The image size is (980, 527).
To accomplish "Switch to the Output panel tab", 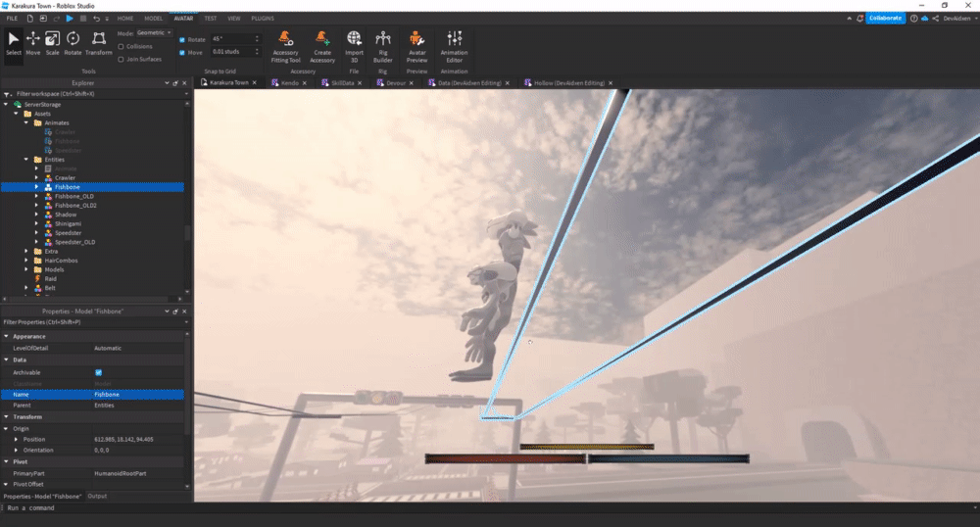I will [97, 496].
